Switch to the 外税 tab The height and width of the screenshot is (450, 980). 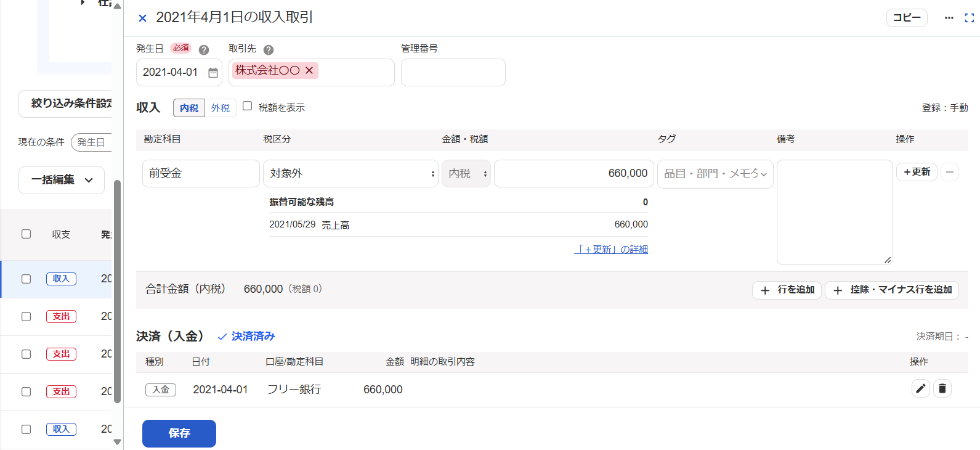tap(221, 108)
